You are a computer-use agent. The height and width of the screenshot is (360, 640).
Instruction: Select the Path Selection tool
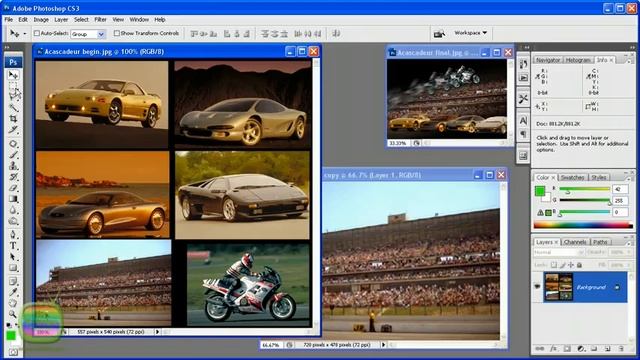tap(13, 257)
